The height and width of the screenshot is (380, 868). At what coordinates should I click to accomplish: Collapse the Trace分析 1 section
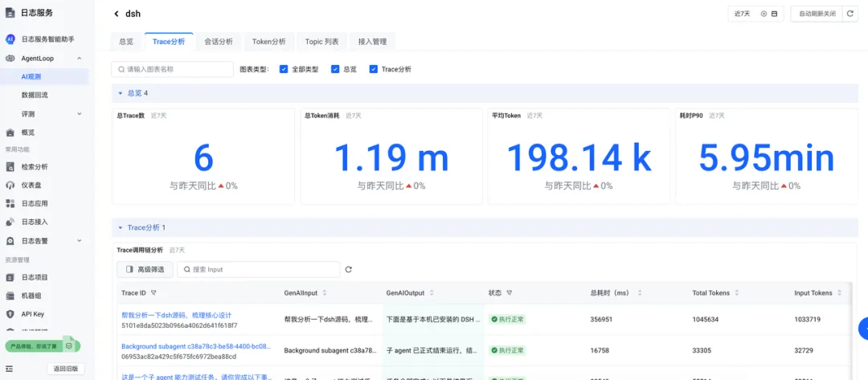click(x=120, y=227)
